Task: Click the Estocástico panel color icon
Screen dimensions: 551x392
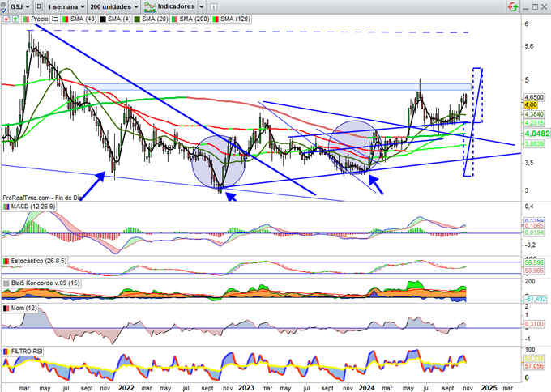Action: click(6, 261)
